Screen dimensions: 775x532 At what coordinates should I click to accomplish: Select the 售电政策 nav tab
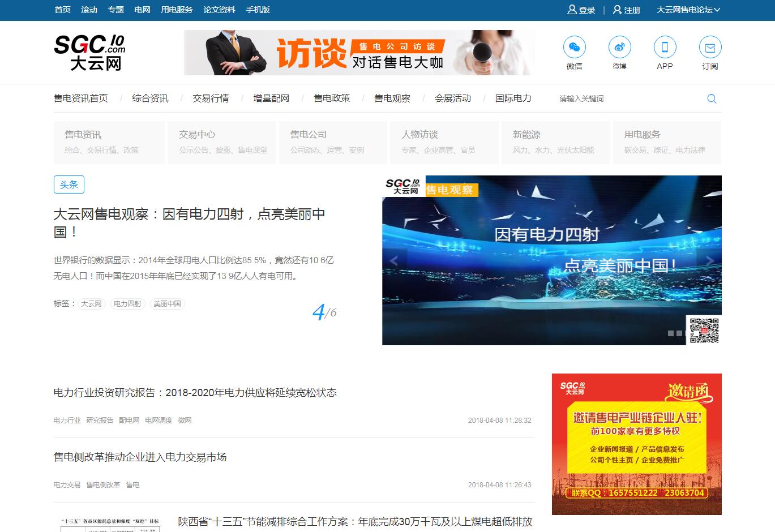332,98
